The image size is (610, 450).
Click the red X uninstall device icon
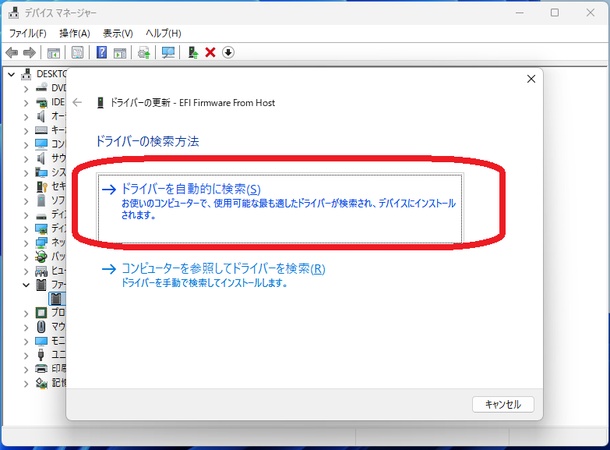click(210, 52)
